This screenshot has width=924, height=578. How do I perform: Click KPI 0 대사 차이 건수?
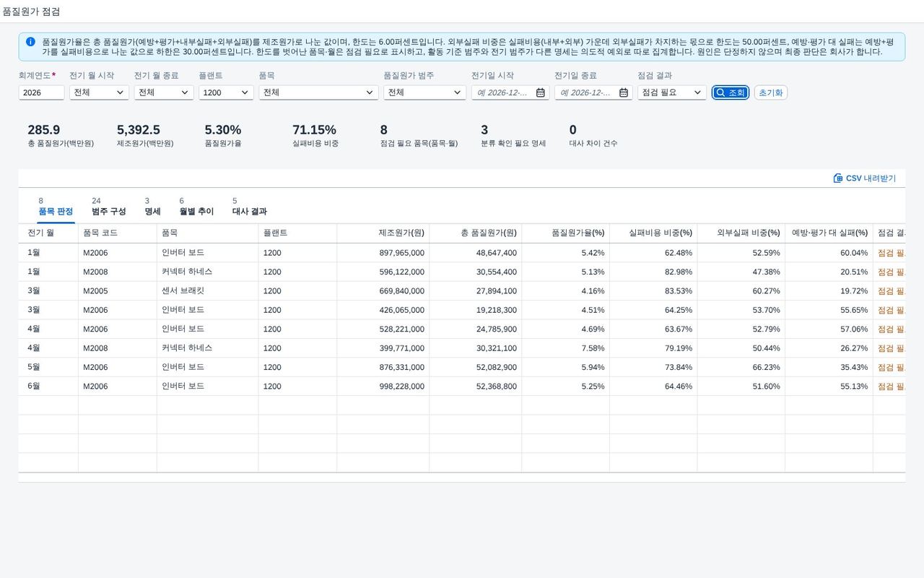click(x=593, y=135)
